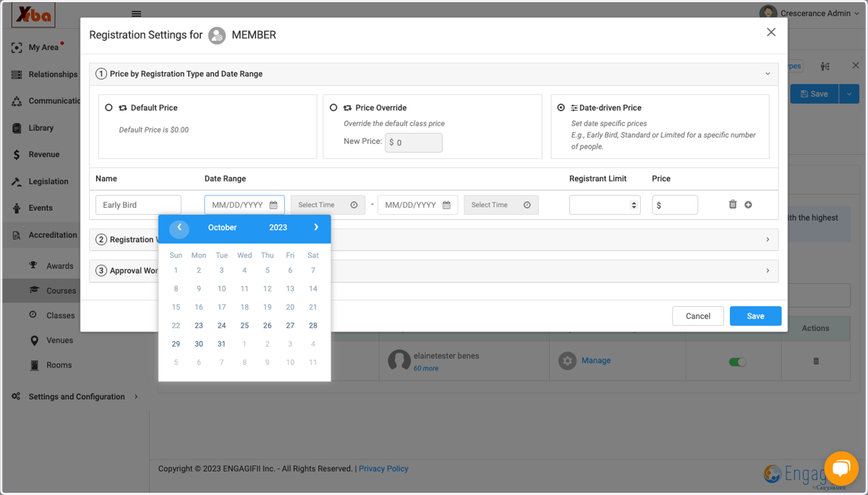The width and height of the screenshot is (868, 495).
Task: Adjust the Registrant Limit stepper
Action: pos(634,205)
